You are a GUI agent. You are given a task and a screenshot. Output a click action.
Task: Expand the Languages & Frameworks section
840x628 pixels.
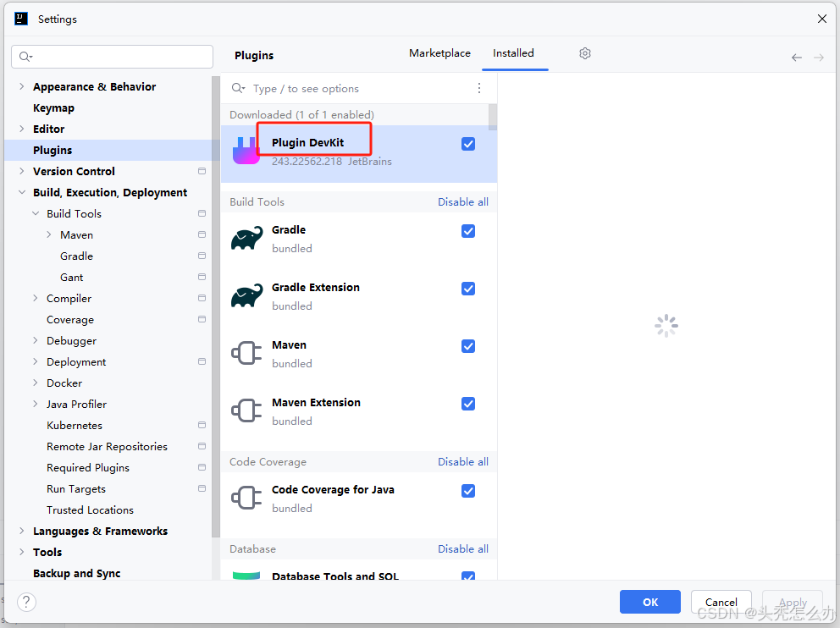pyautogui.click(x=21, y=531)
